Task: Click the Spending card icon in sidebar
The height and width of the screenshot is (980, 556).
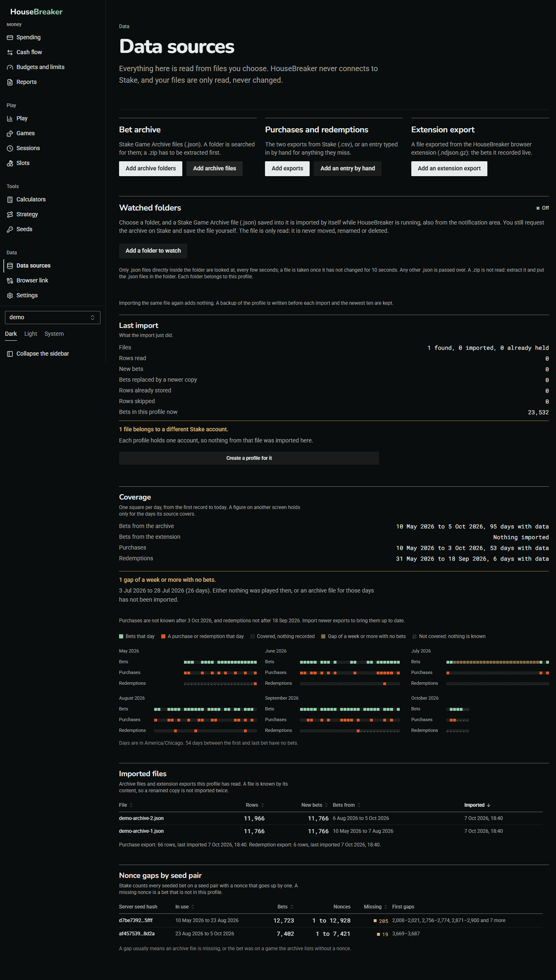Action: (10, 38)
